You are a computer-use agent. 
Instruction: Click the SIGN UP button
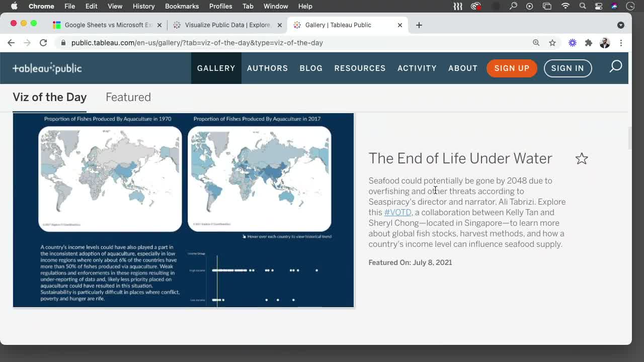[x=512, y=68]
